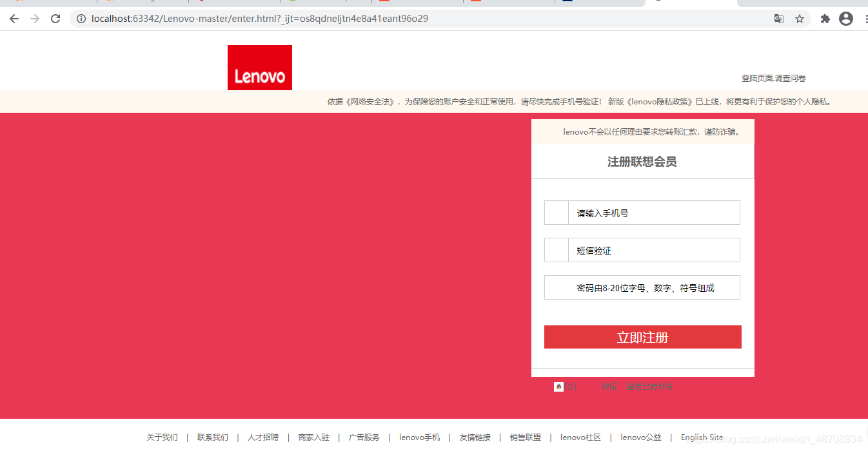
Task: Open the Extensions puzzle icon
Action: click(x=825, y=19)
